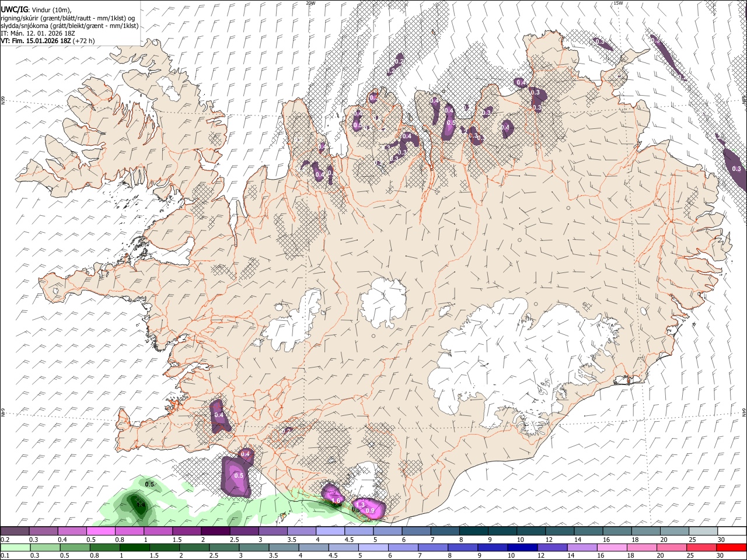Click the 20W longitude label
Screen dimensions: 747x560
[x=310, y=3]
